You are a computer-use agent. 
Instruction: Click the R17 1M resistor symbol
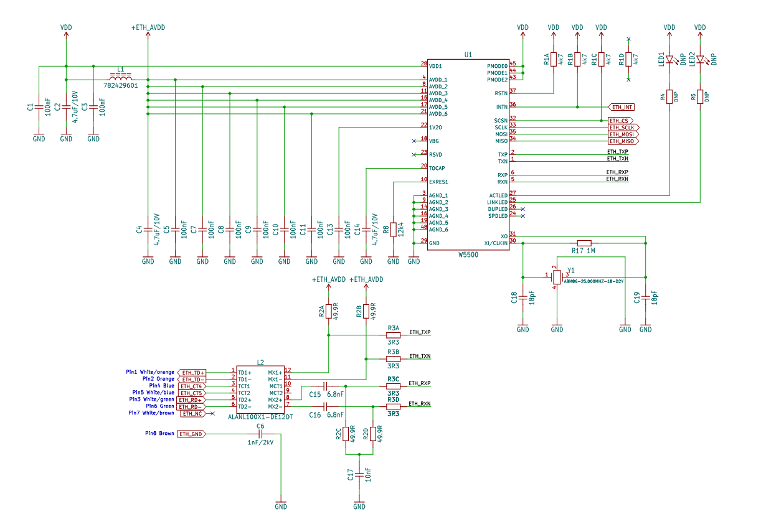[x=584, y=243]
